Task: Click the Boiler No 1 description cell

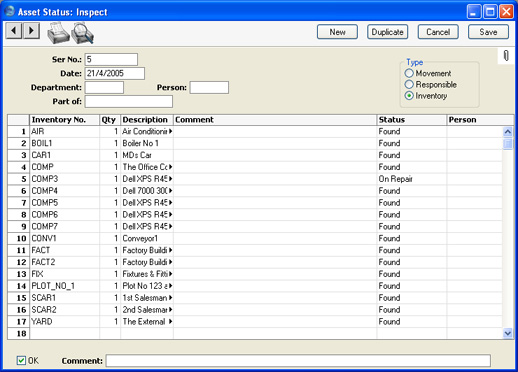Action: click(147, 143)
